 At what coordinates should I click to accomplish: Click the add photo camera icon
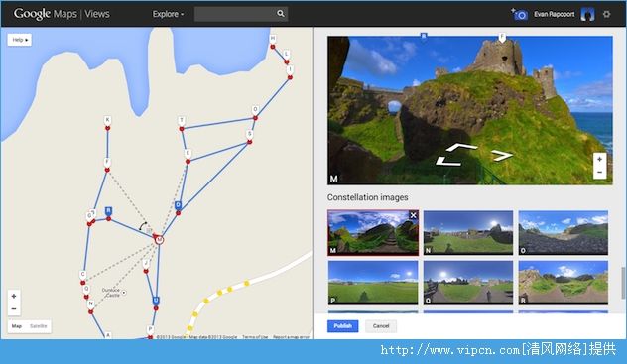[x=520, y=15]
